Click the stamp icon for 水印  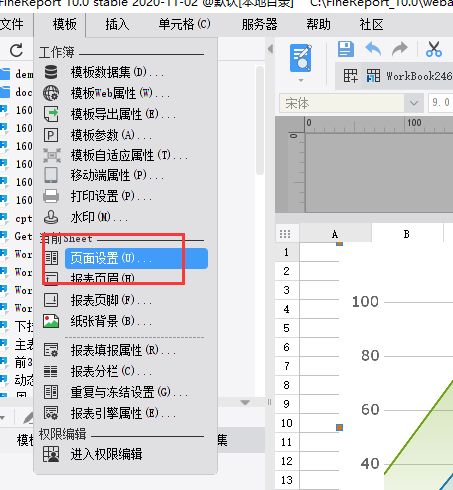tap(51, 217)
